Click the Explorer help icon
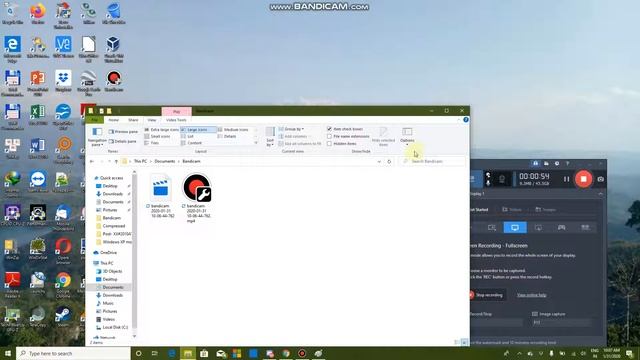The width and height of the screenshot is (640, 360). 466,120
